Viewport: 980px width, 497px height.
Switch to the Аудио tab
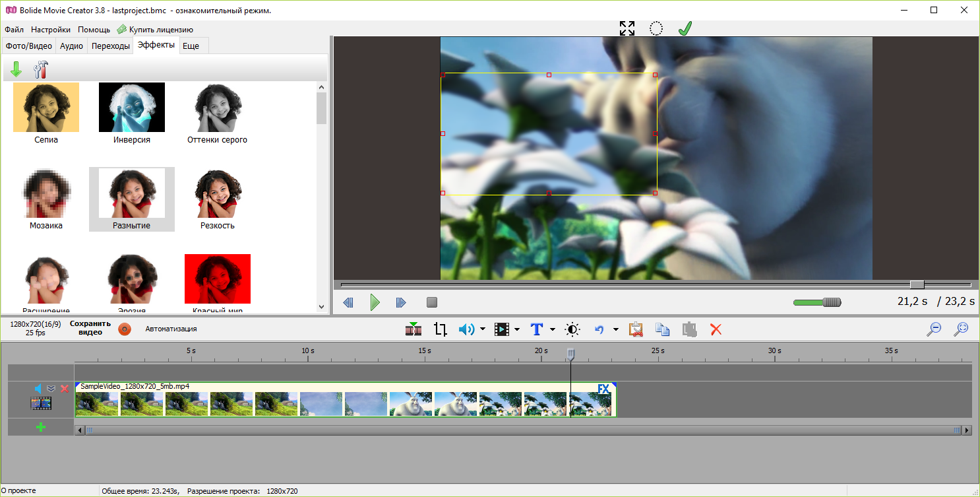point(71,46)
